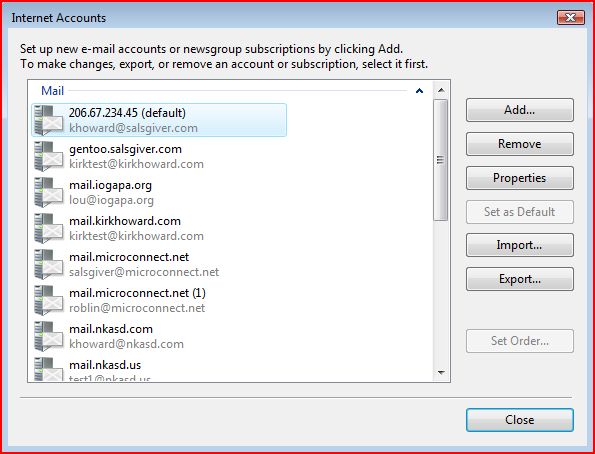
Task: Open Properties for selected account
Action: [x=519, y=178]
